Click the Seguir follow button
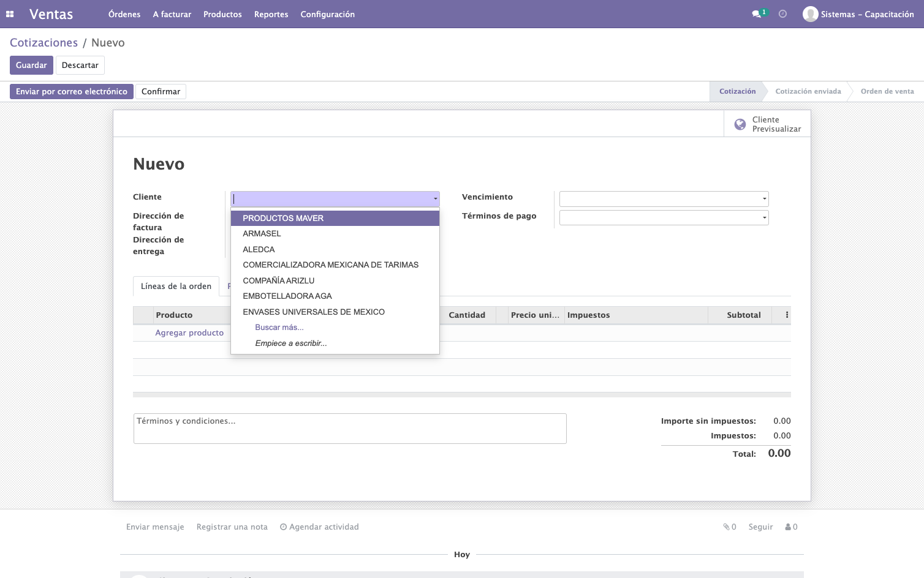This screenshot has height=578, width=924. tap(760, 527)
